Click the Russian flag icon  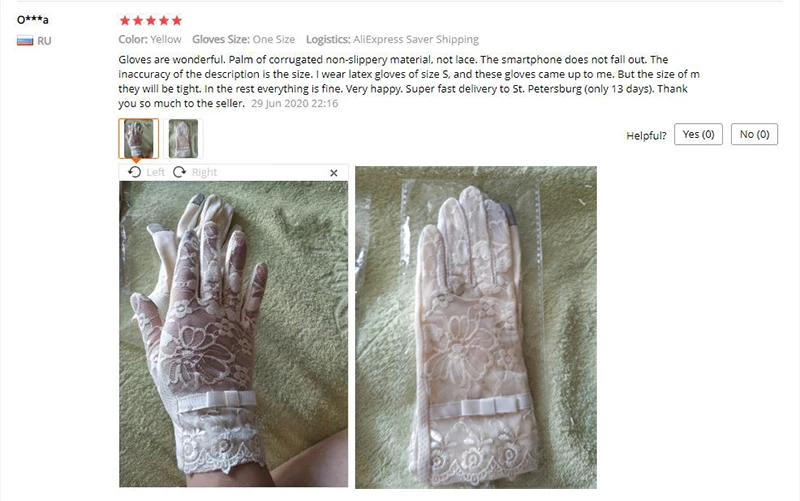click(25, 41)
